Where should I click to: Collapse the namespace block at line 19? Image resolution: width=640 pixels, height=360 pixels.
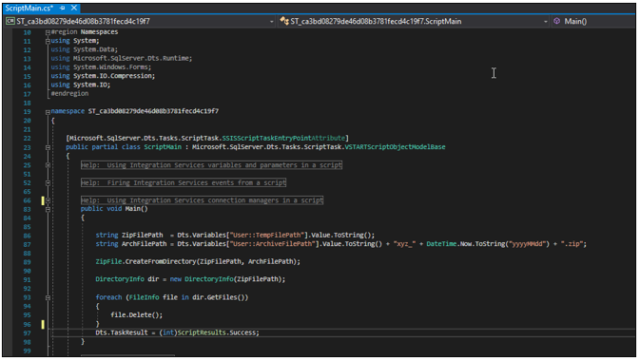click(x=48, y=111)
